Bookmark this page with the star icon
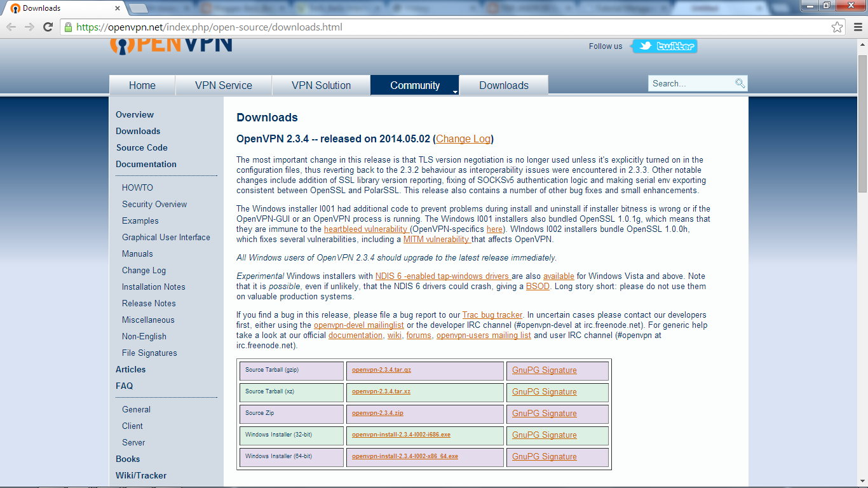Viewport: 868px width, 488px height. tap(837, 27)
